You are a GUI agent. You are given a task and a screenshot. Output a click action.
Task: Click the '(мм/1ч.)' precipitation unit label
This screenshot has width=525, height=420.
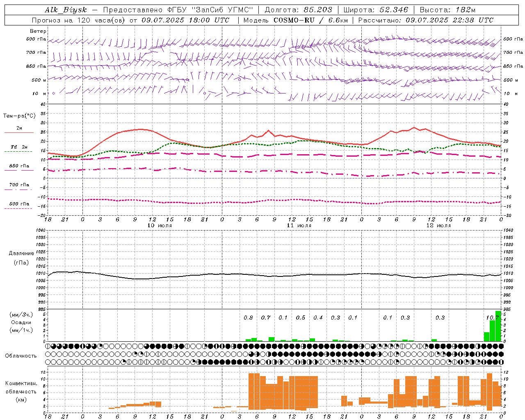21,330
